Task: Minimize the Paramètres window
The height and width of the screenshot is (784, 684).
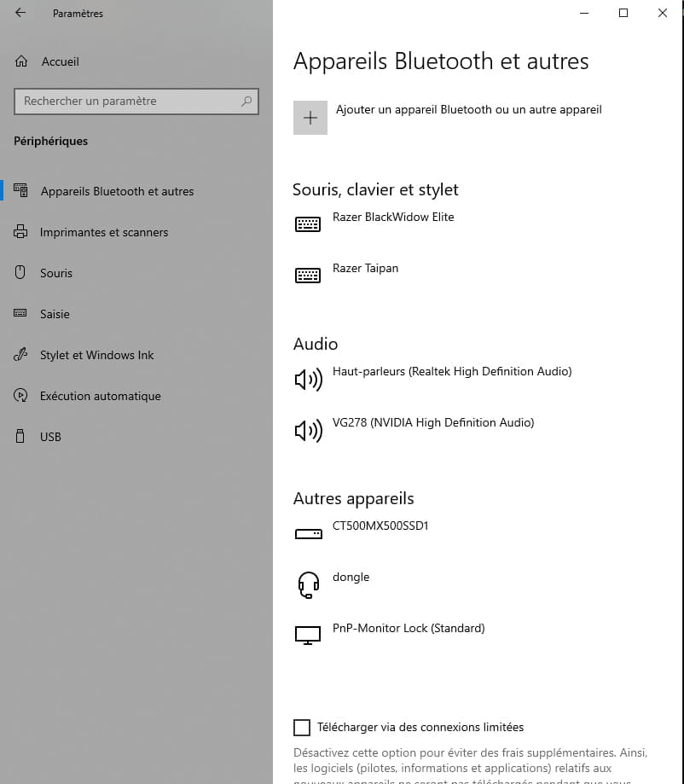Action: 584,13
